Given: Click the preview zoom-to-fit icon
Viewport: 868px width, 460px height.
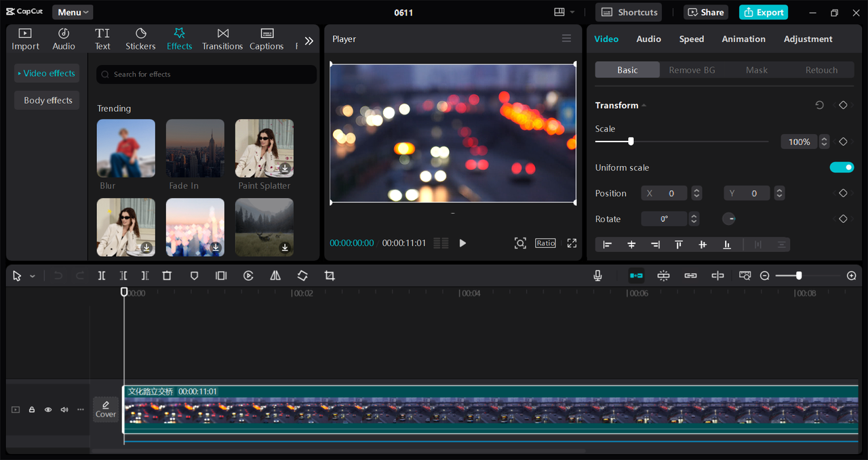Looking at the screenshot, I should pos(520,243).
